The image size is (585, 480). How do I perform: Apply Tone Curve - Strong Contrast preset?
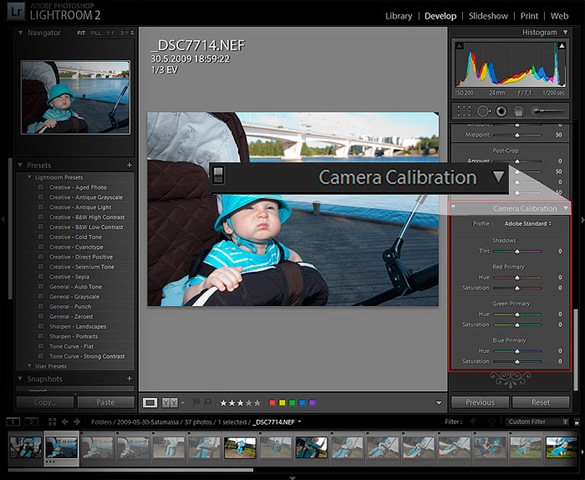[87, 356]
